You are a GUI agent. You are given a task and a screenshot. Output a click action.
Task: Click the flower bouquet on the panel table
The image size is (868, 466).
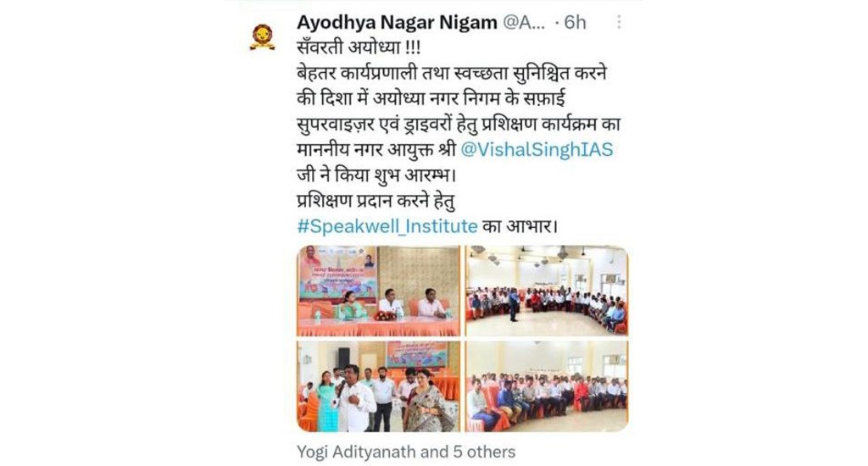[x=385, y=315]
